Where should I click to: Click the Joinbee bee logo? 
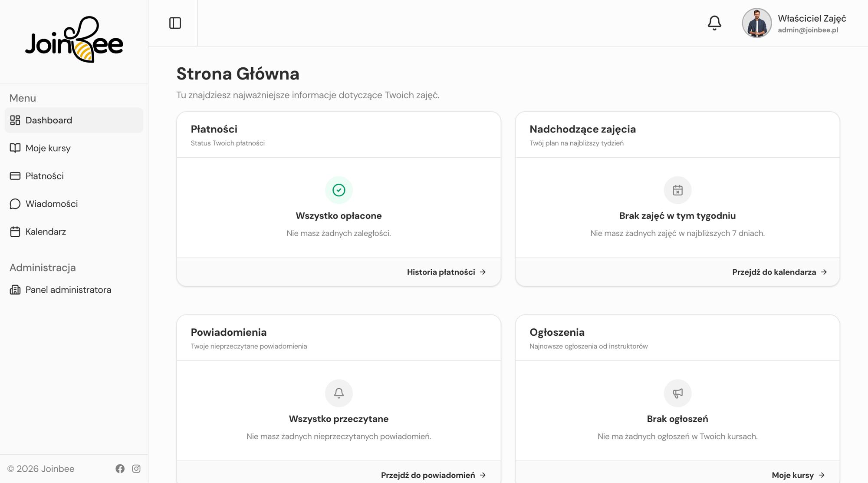pos(74,40)
